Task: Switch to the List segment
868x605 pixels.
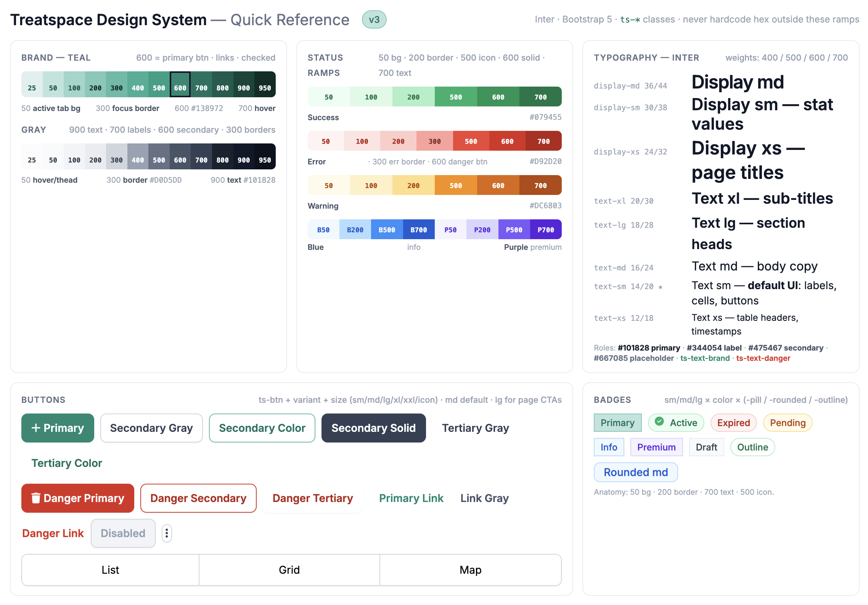Action: click(111, 570)
